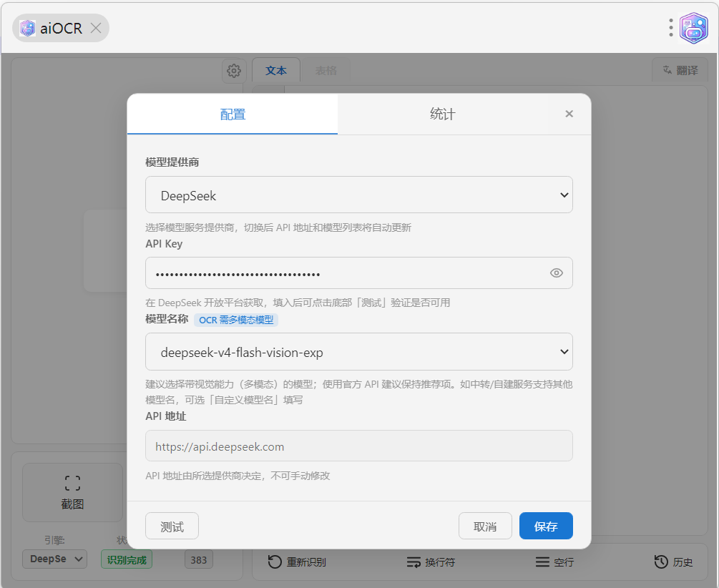Click the 测试 button

pyautogui.click(x=172, y=526)
